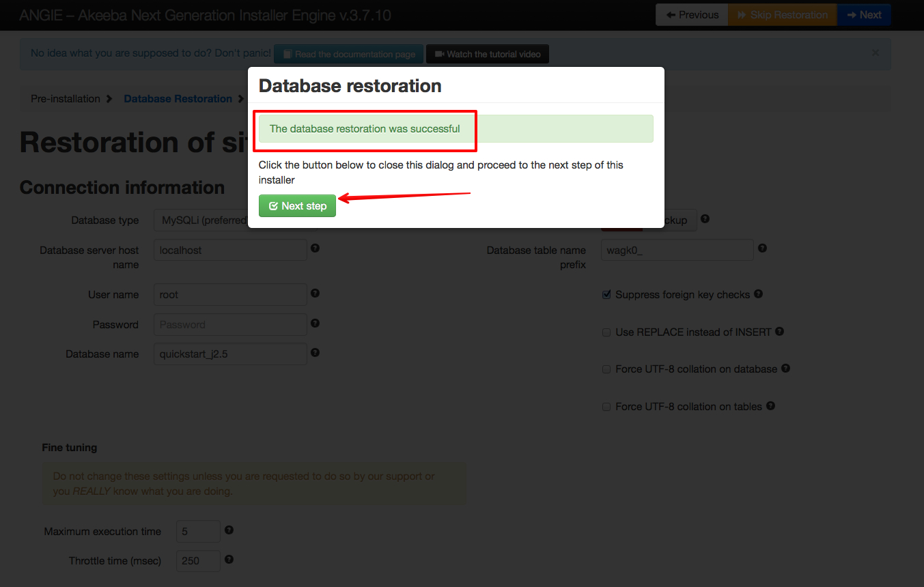The height and width of the screenshot is (587, 924).
Task: Click the Fine tuning heading
Action: pyautogui.click(x=70, y=448)
